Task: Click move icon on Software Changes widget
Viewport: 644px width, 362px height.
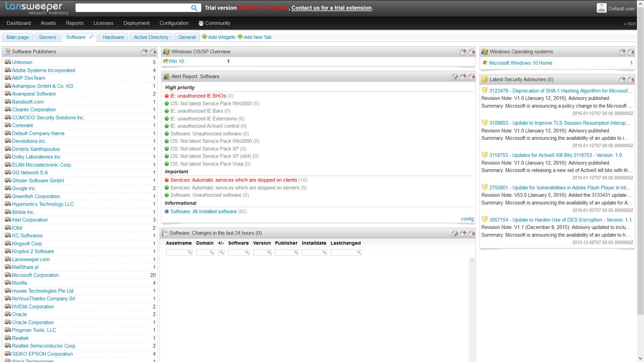Action: [463, 233]
